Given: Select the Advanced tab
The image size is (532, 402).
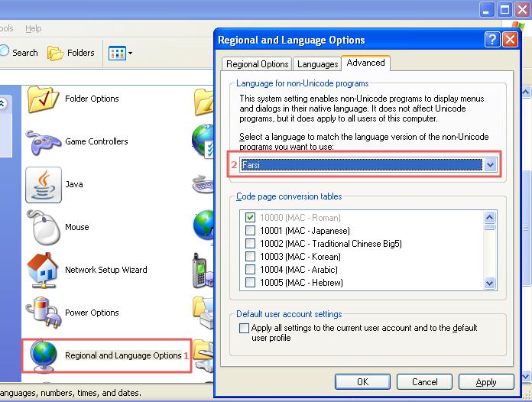Looking at the screenshot, I should point(365,63).
